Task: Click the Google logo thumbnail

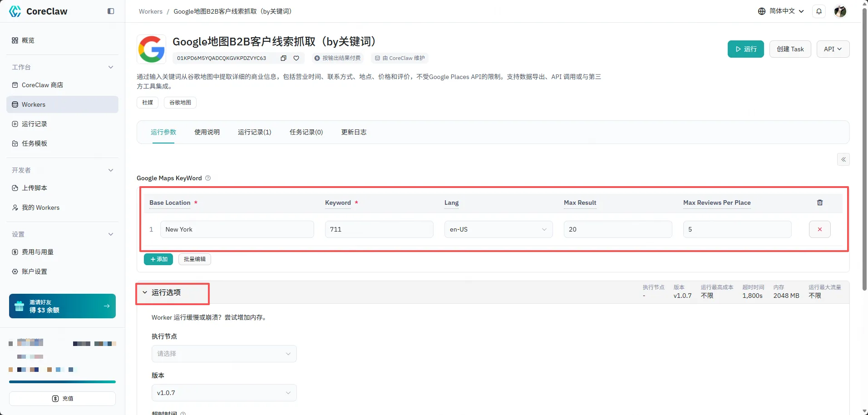Action: (x=151, y=49)
